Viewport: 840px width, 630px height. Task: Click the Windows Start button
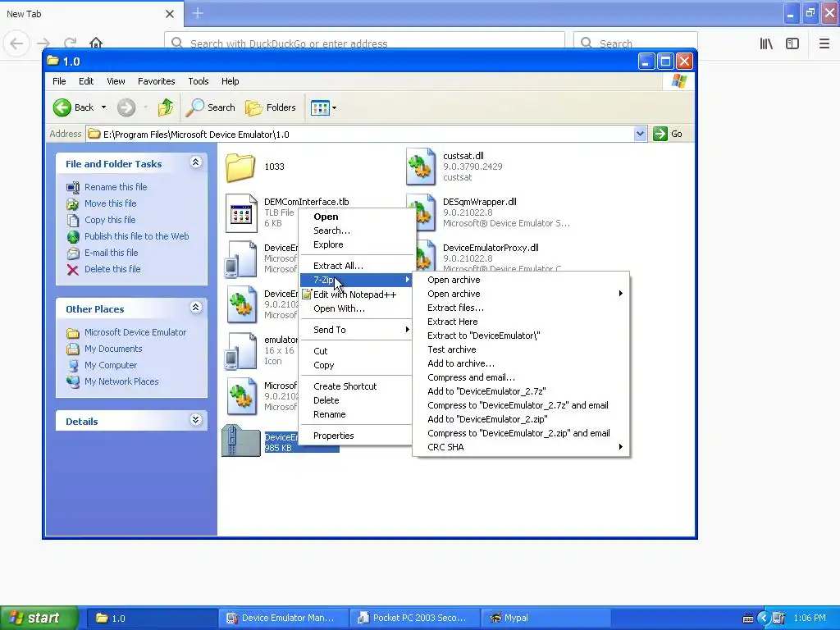tap(39, 619)
